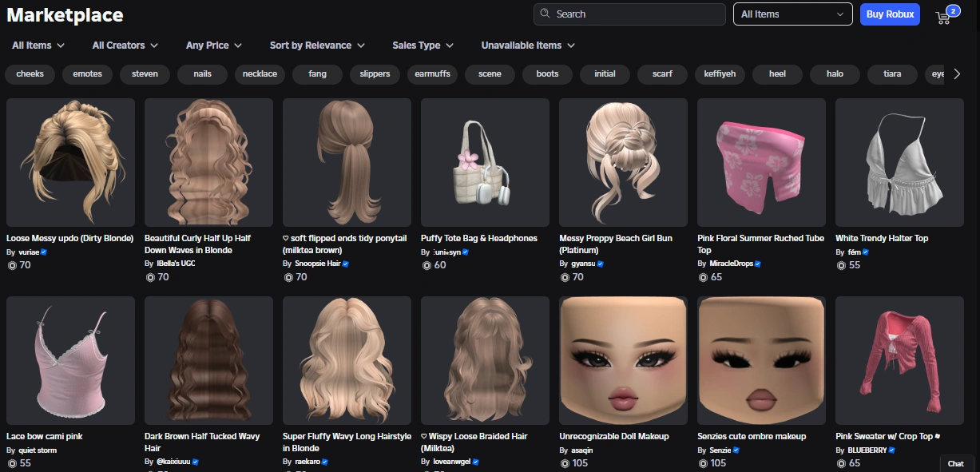Open the 'Lace bow cami pink' title
The height and width of the screenshot is (472, 980).
click(44, 436)
